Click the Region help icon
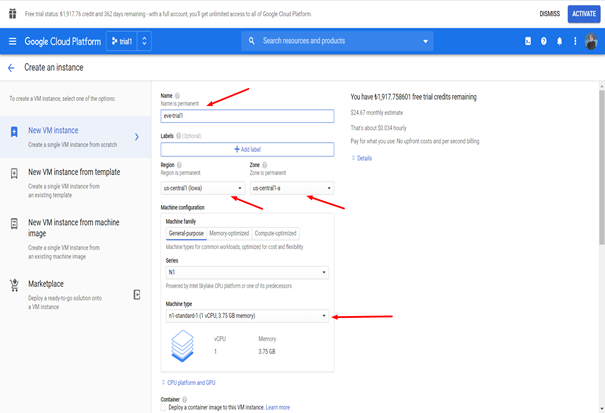This screenshot has height=413, width=605. pyautogui.click(x=179, y=165)
